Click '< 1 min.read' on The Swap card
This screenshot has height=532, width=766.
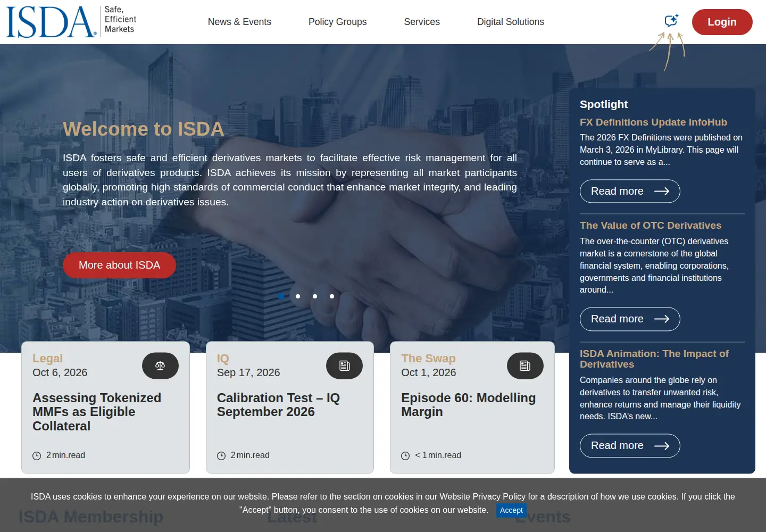(438, 455)
